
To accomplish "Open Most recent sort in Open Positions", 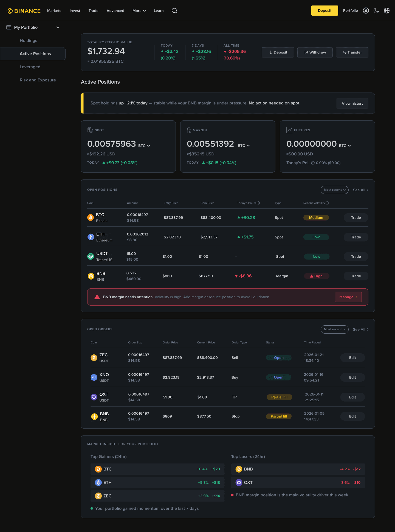I will click(335, 190).
